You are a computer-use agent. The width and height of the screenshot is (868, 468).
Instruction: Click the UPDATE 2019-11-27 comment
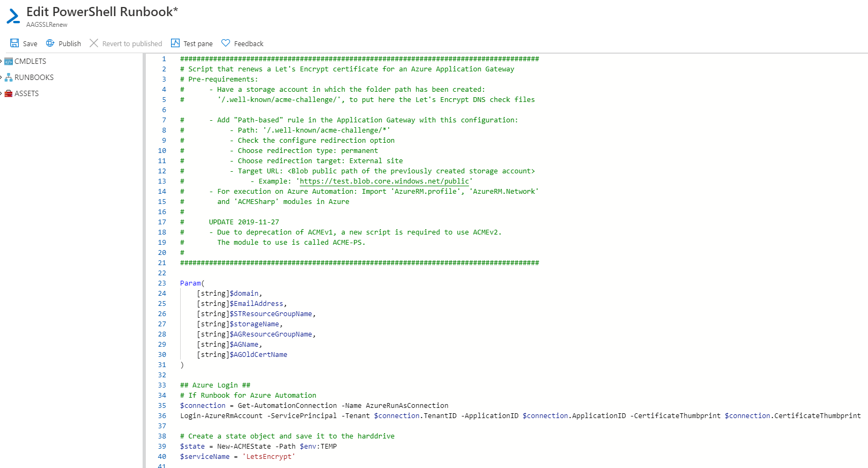click(244, 222)
